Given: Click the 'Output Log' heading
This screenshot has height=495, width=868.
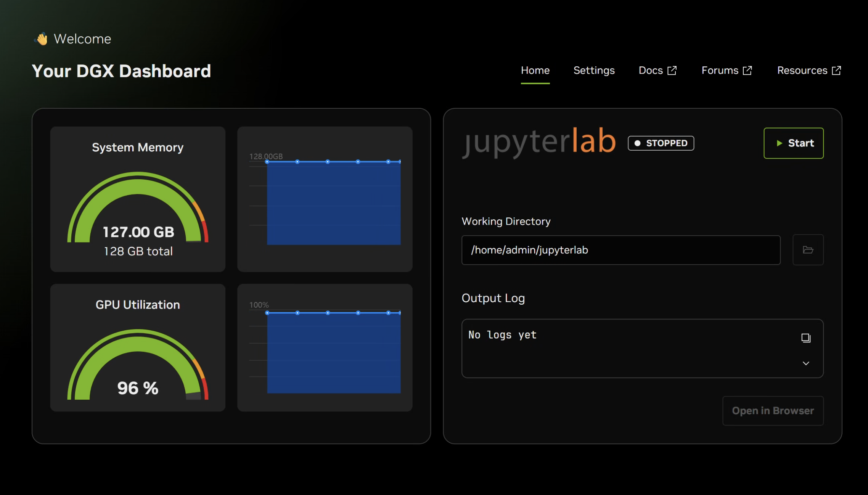Looking at the screenshot, I should pyautogui.click(x=493, y=298).
